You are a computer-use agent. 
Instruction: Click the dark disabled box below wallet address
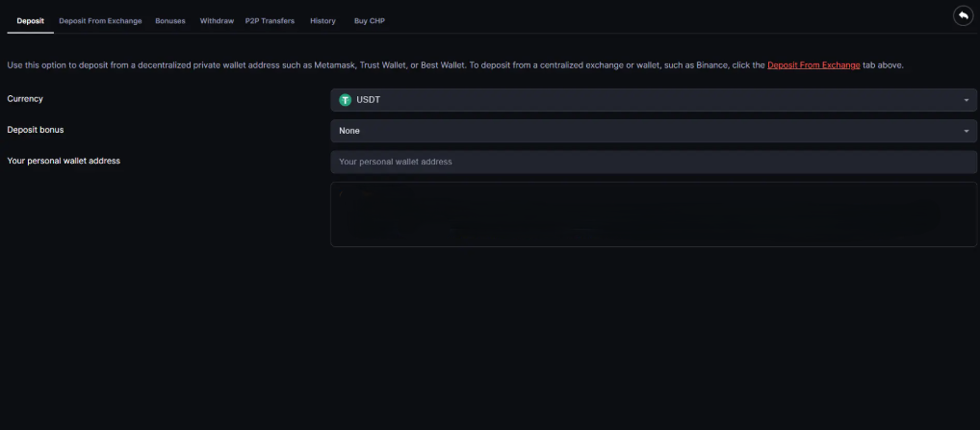click(653, 215)
